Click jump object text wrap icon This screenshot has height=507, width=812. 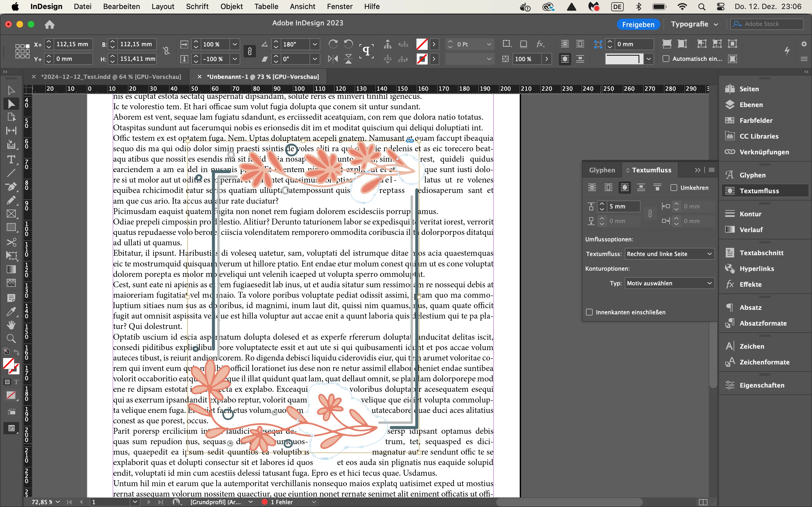pos(641,188)
